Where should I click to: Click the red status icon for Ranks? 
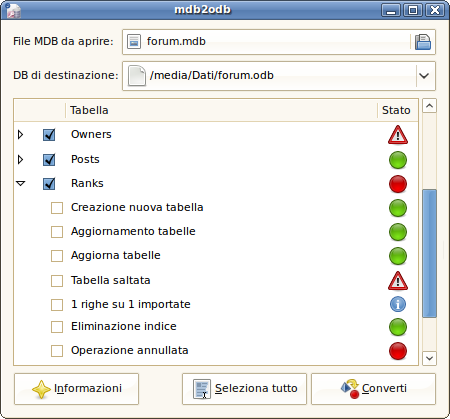pos(398,184)
